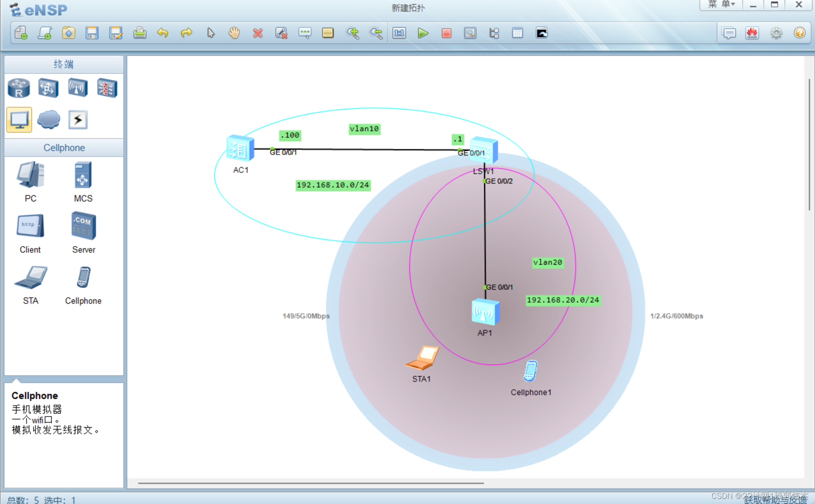Select the AP1 access point node
Image resolution: width=815 pixels, height=504 pixels.
[x=485, y=311]
